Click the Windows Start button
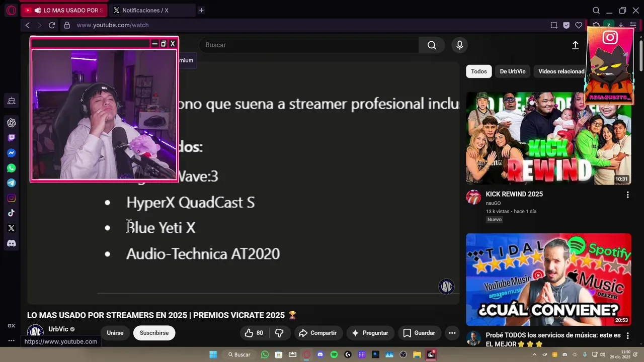Screen dimensions: 644x362 213,354
